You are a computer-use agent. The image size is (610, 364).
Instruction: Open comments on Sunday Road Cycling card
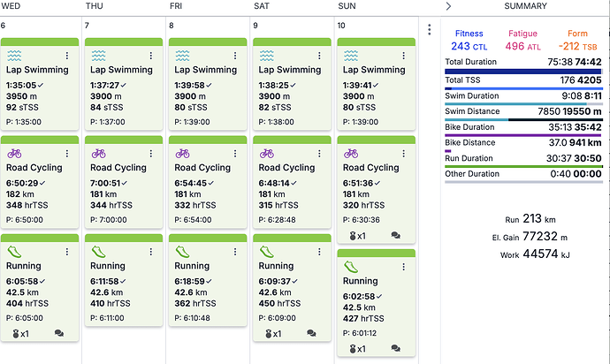point(396,235)
